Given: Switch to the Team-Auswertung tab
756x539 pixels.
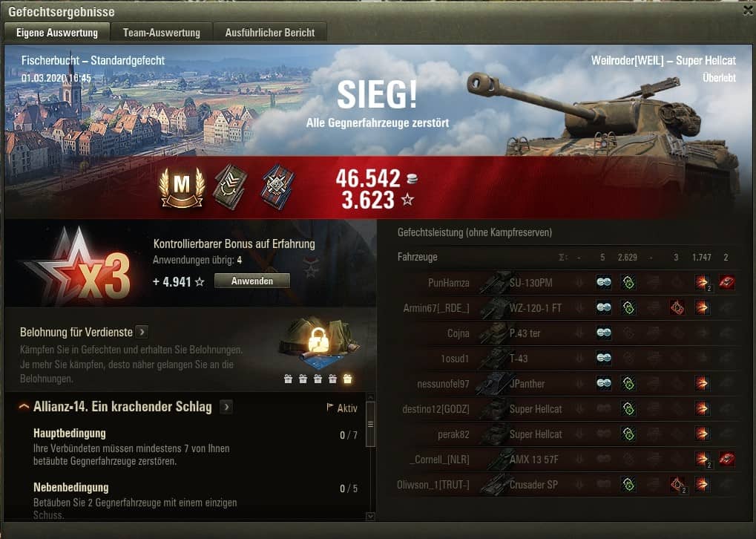Looking at the screenshot, I should 162,33.
